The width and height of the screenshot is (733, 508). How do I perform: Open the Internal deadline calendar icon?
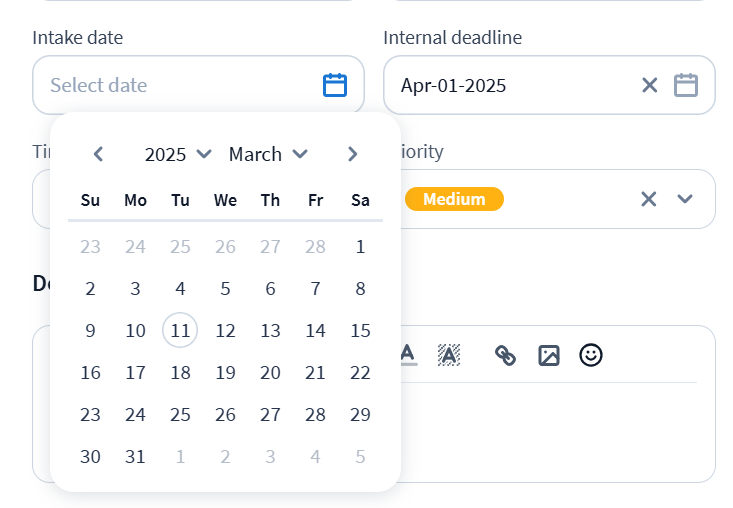[685, 85]
